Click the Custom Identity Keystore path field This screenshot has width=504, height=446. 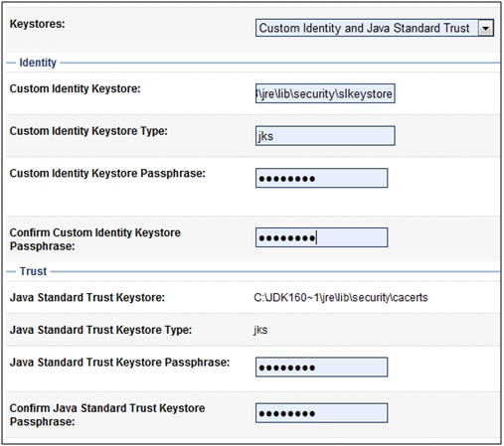pos(325,93)
